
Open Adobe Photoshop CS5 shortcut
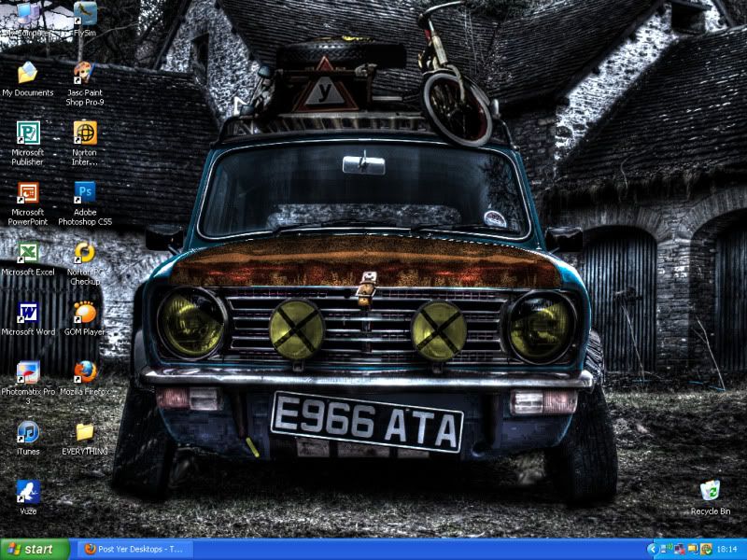point(84,194)
